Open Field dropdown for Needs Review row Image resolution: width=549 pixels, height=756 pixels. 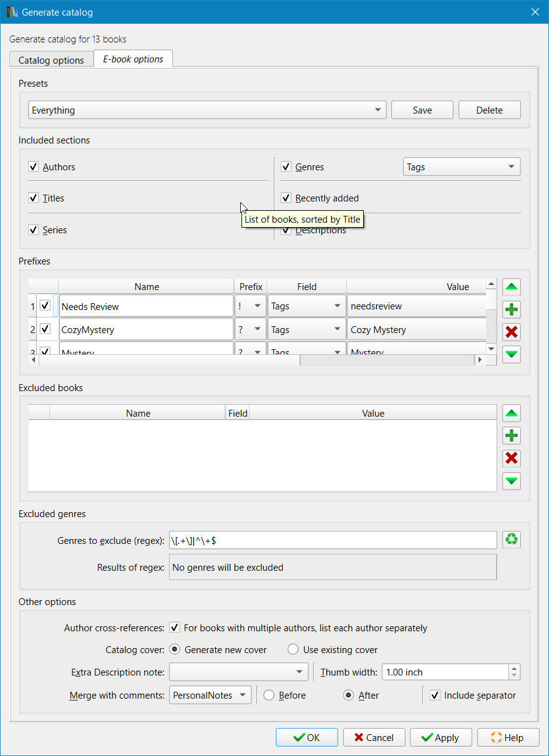pyautogui.click(x=306, y=306)
